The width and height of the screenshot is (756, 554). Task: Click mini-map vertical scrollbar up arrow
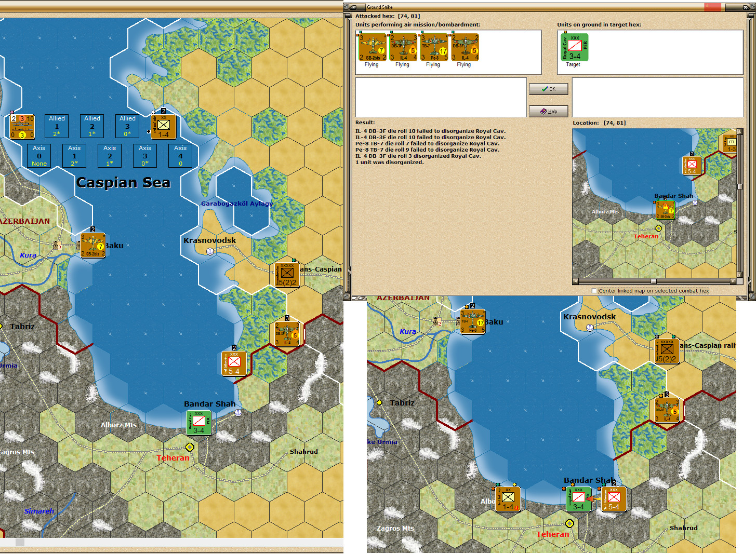[x=740, y=132]
